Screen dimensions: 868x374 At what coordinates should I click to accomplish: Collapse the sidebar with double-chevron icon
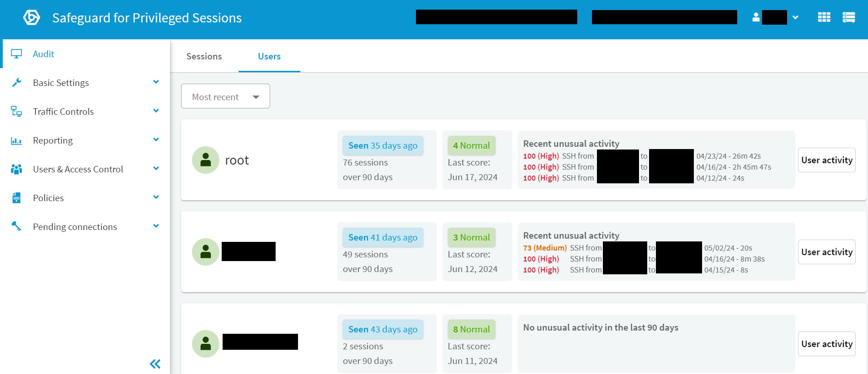click(x=155, y=364)
